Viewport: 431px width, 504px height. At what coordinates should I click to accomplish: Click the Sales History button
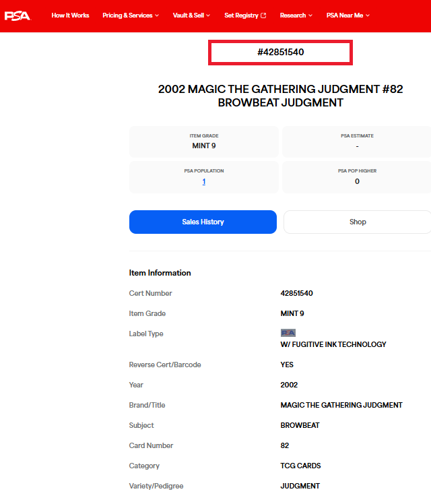[203, 222]
